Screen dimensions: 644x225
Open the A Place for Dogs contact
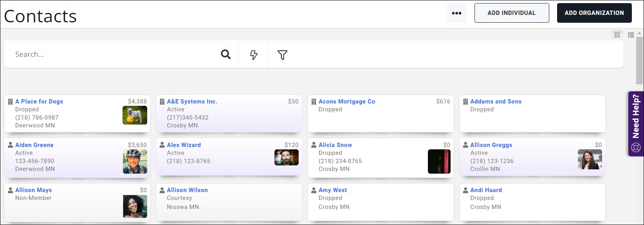[x=39, y=102]
